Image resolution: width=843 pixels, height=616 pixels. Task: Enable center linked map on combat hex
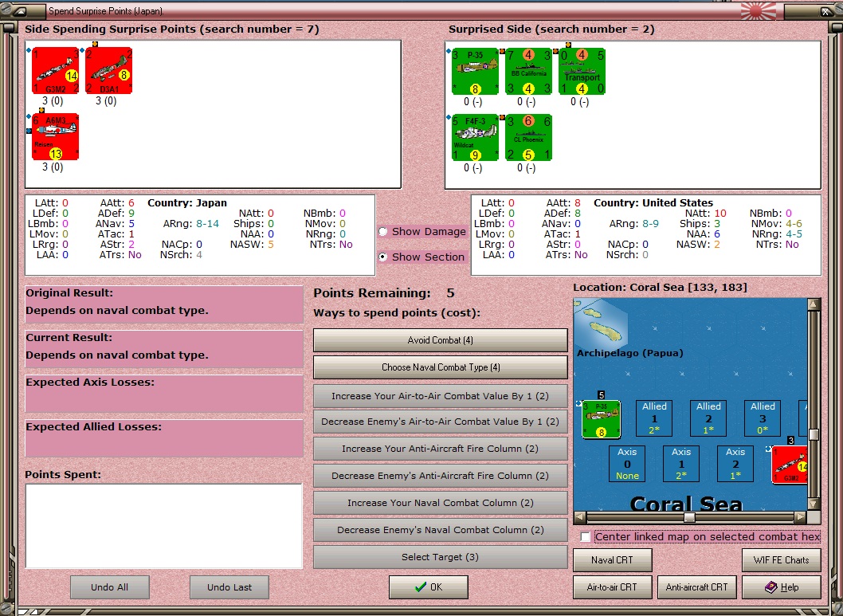(x=586, y=536)
